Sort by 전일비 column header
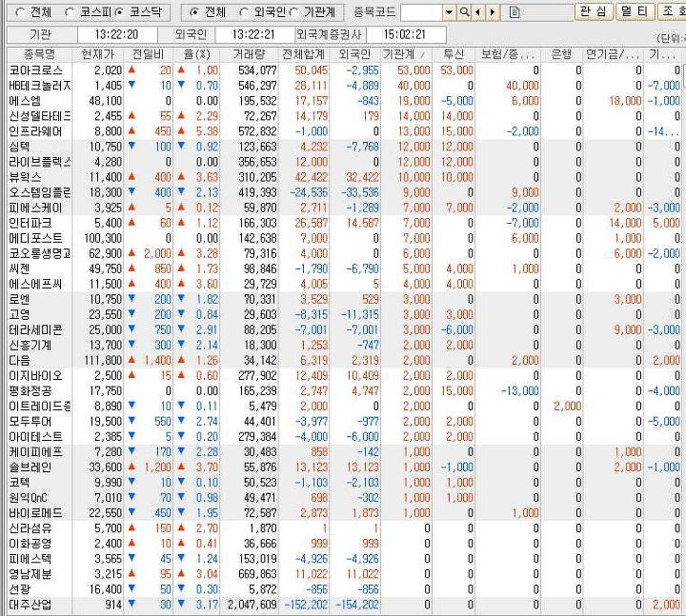This screenshot has width=686, height=616. pos(148,54)
